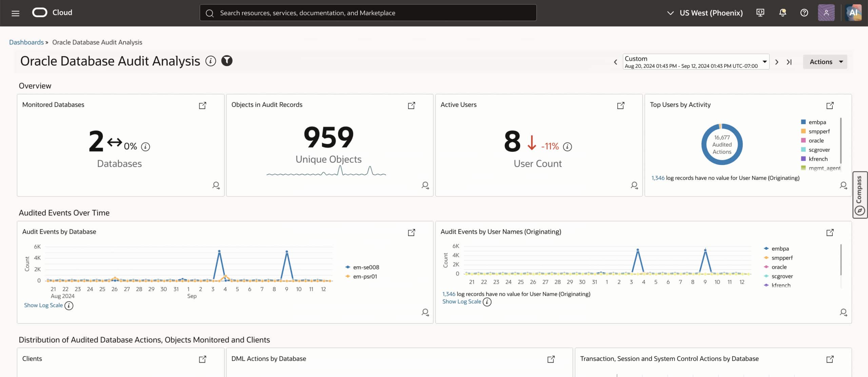The height and width of the screenshot is (377, 868).
Task: Open Monitored Databases in new window
Action: (202, 106)
